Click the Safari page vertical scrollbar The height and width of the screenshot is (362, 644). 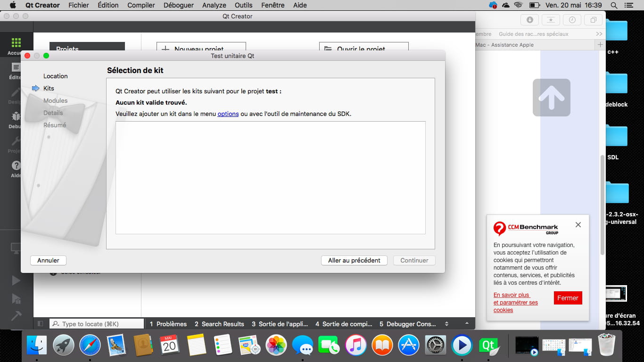point(602,205)
